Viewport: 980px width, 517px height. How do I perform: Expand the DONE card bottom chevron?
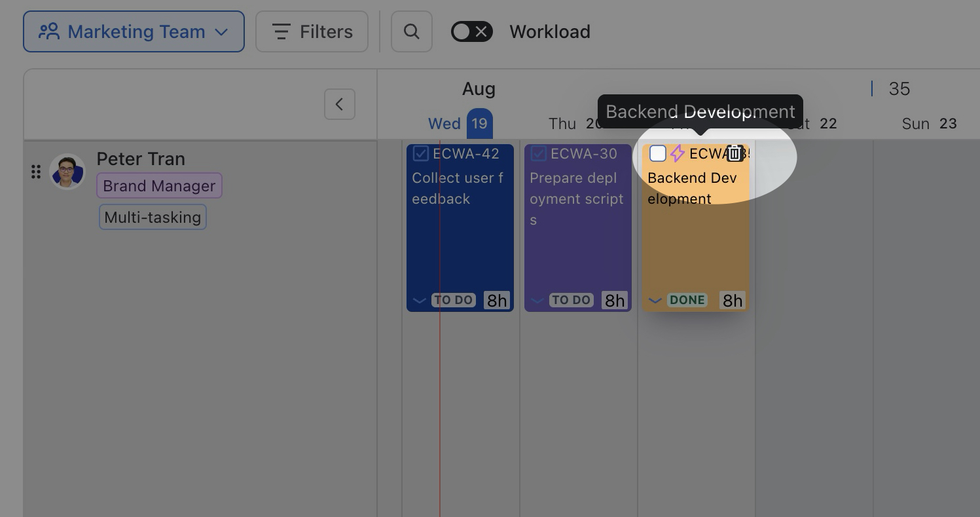pyautogui.click(x=655, y=301)
